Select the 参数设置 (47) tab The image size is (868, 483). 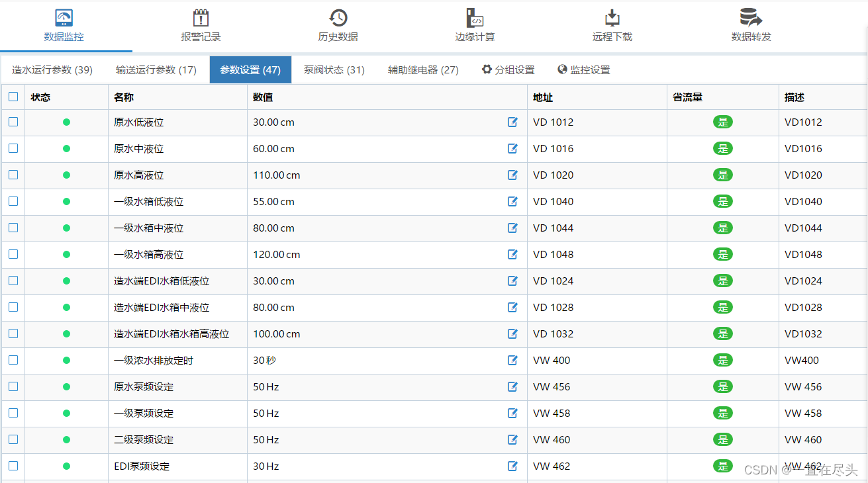pos(250,69)
